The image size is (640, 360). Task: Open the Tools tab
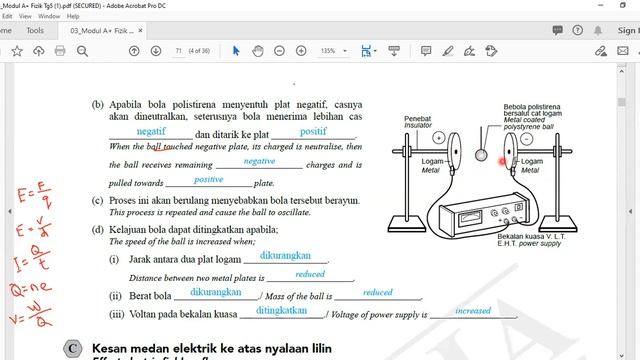35,31
